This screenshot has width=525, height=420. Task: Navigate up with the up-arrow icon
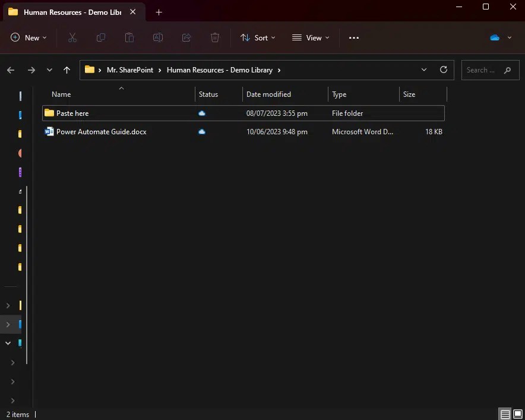[x=67, y=70]
